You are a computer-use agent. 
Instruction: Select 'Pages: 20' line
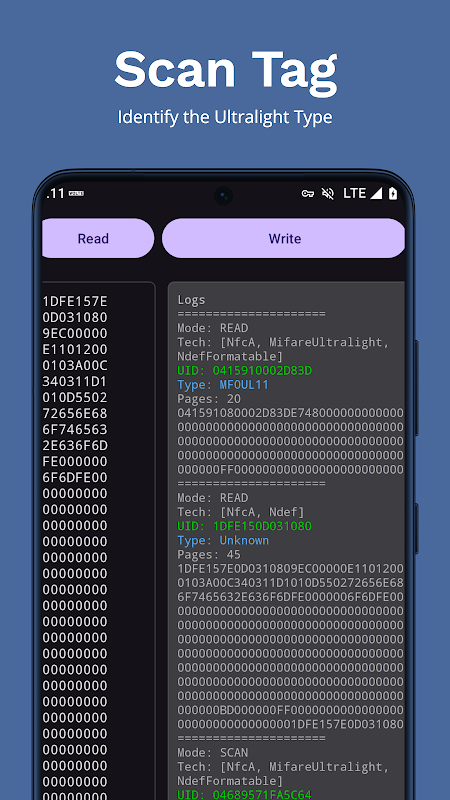209,398
